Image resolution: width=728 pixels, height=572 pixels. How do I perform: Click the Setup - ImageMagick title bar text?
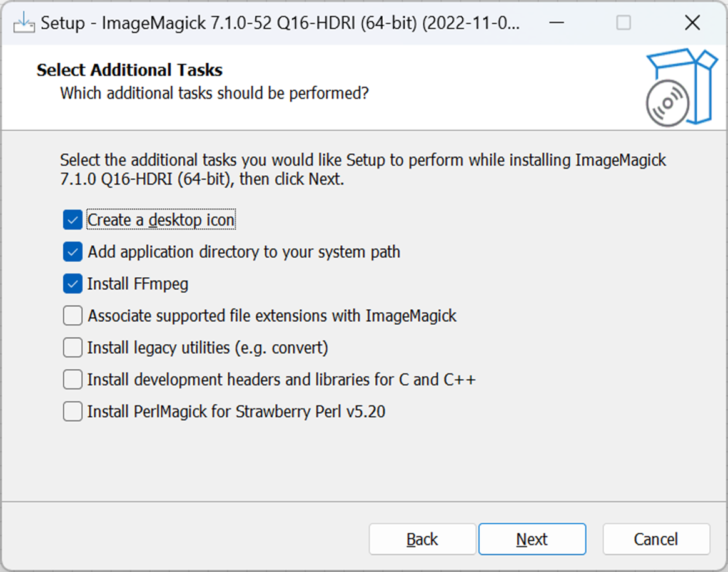pos(280,23)
